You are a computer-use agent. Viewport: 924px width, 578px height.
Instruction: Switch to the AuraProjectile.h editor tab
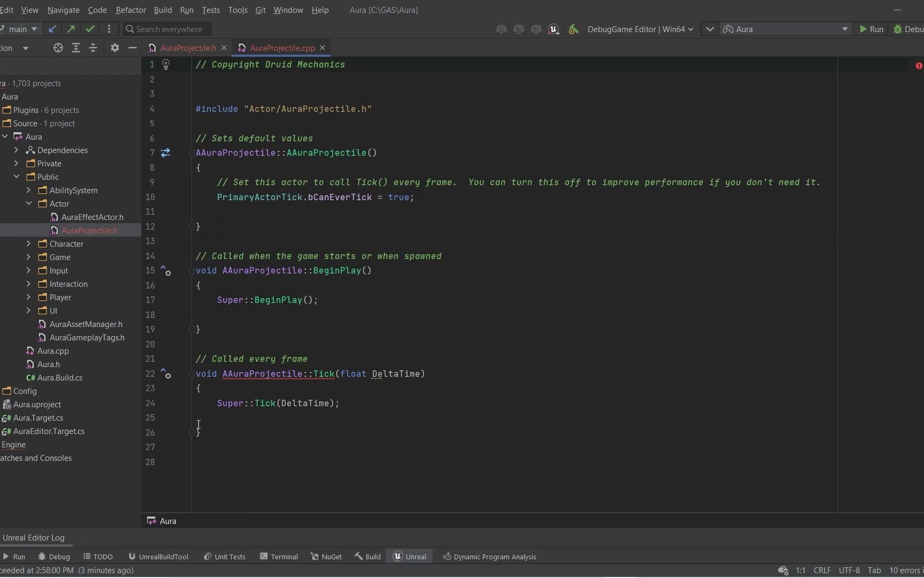click(188, 48)
